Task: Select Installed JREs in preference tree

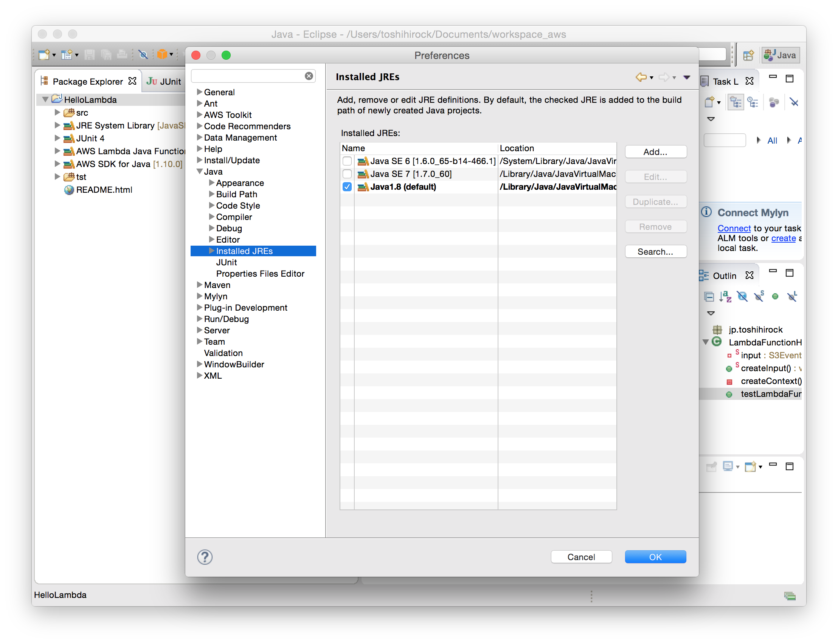Action: pyautogui.click(x=245, y=251)
